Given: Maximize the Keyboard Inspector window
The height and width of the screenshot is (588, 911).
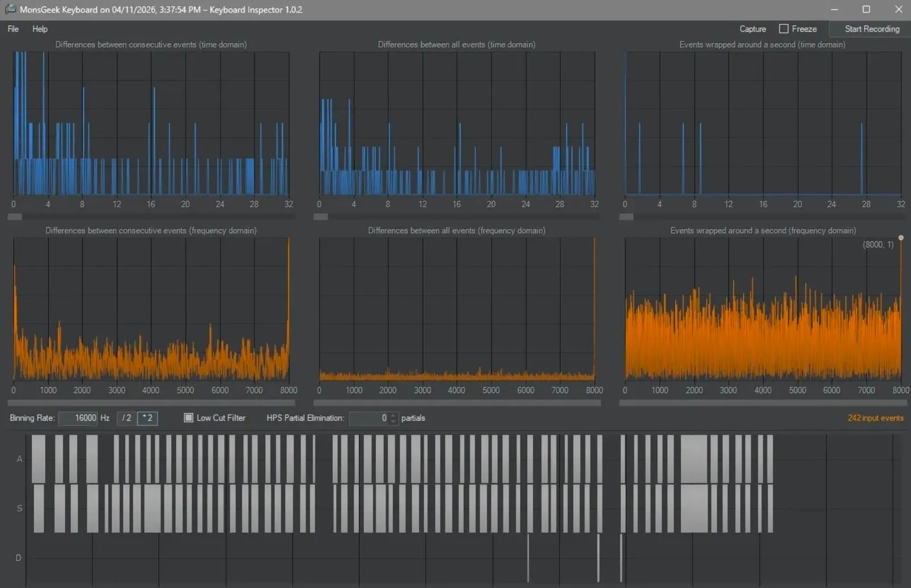Looking at the screenshot, I should pos(866,9).
